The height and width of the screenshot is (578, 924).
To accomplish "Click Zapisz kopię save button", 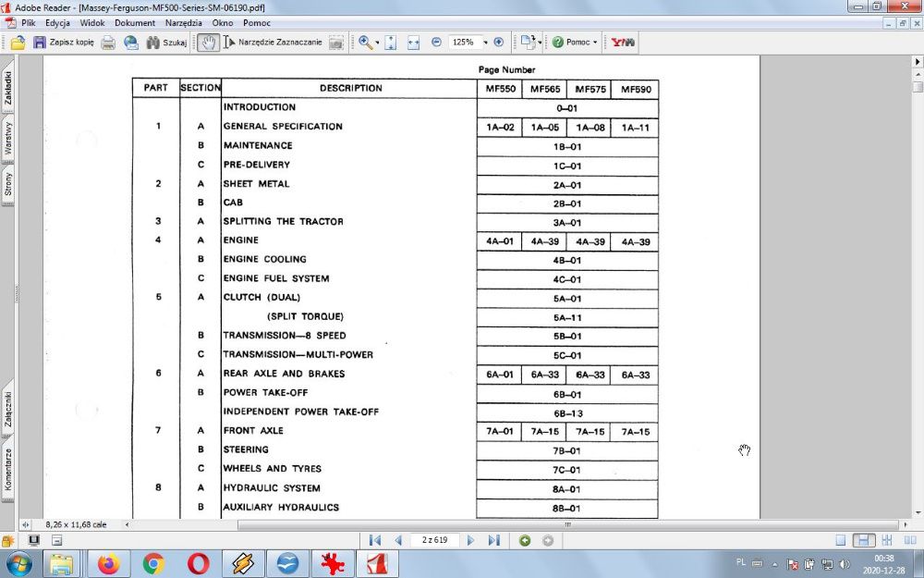I will pos(64,43).
